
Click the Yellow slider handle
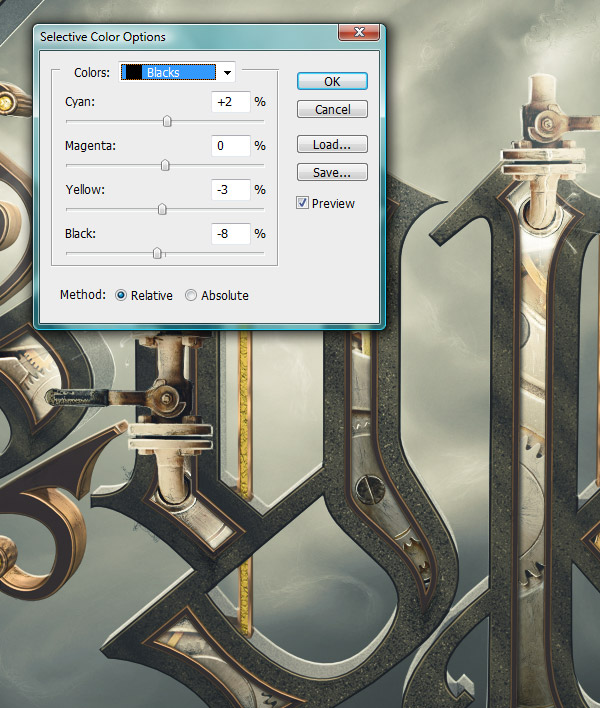[x=162, y=209]
